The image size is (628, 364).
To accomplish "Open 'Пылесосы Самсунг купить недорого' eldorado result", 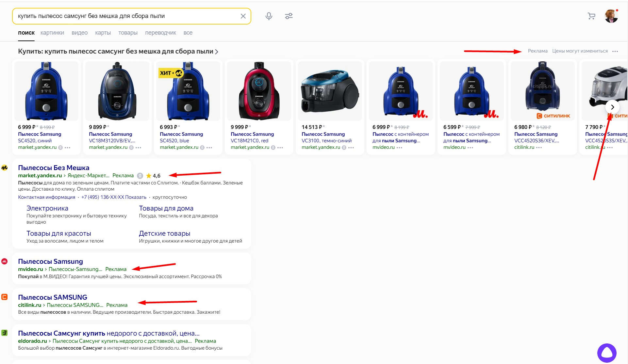I will tap(108, 333).
